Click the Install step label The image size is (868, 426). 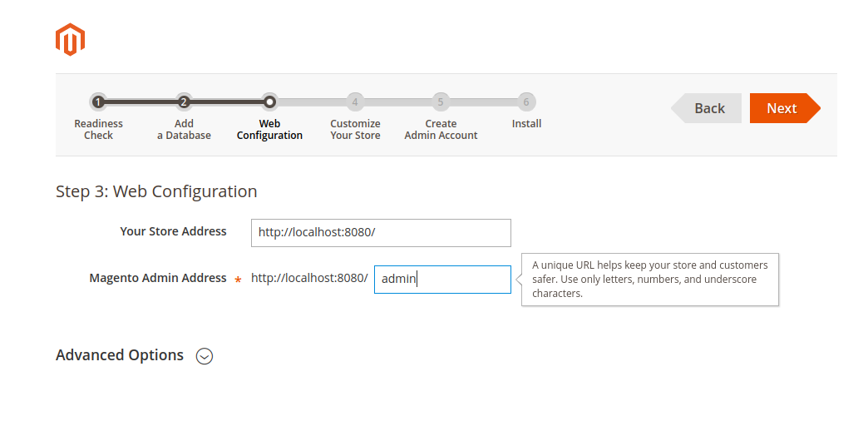[526, 123]
